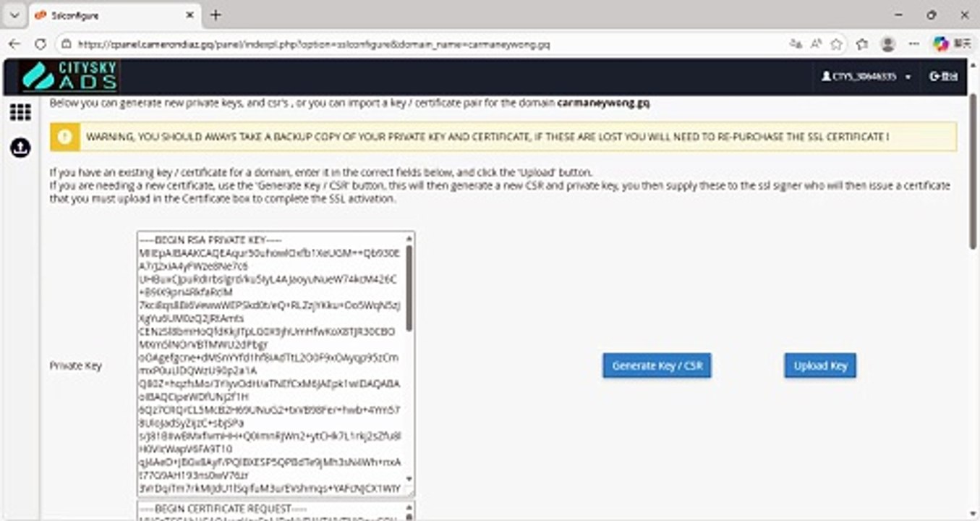Close the Sslconfigure tab
980x521 pixels.
(190, 15)
